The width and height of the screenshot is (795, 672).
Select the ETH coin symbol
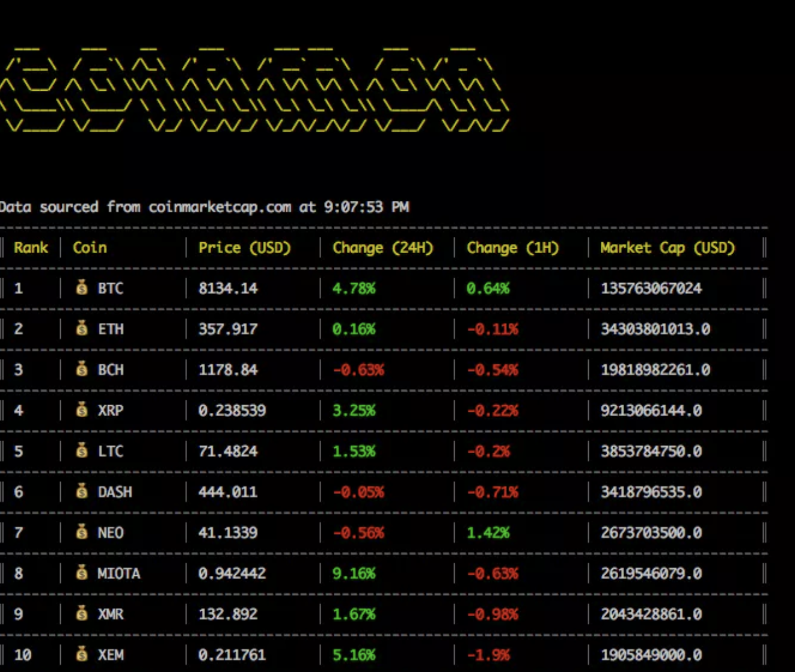point(111,329)
